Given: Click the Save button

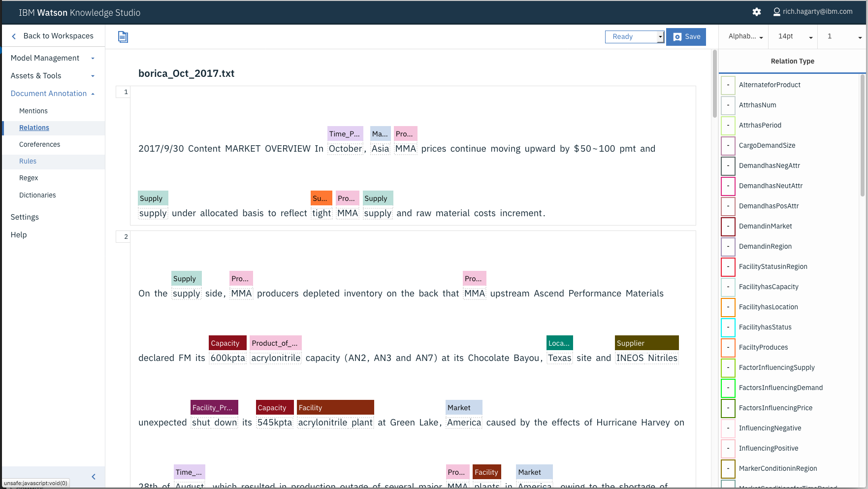Looking at the screenshot, I should click(x=686, y=37).
